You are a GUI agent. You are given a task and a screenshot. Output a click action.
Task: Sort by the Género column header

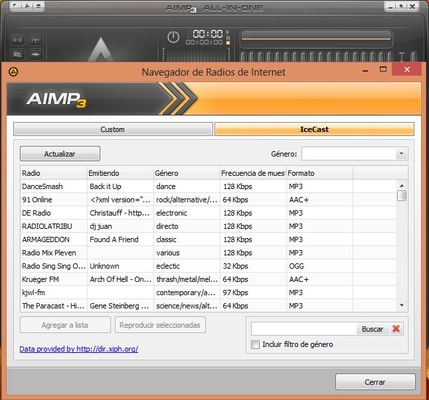click(186, 173)
